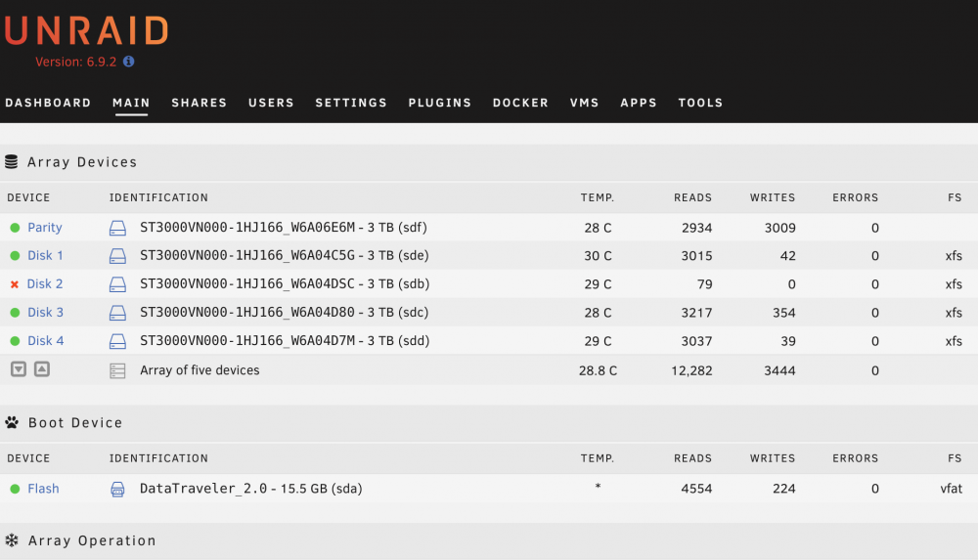Click identification ST3000VN000-1HJ166_W6A04D7M (sdd)
This screenshot has width=978, height=560.
coord(285,341)
